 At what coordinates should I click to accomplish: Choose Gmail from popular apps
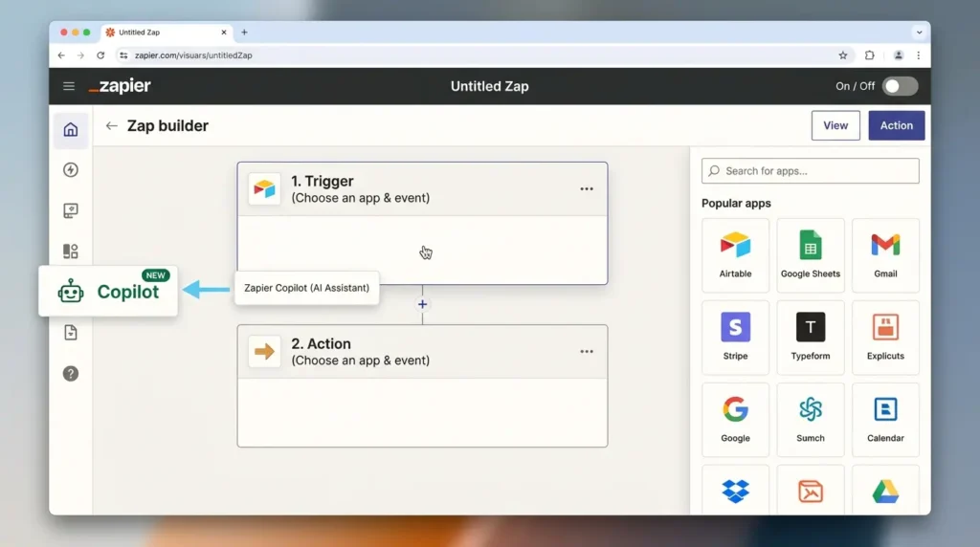pos(885,255)
